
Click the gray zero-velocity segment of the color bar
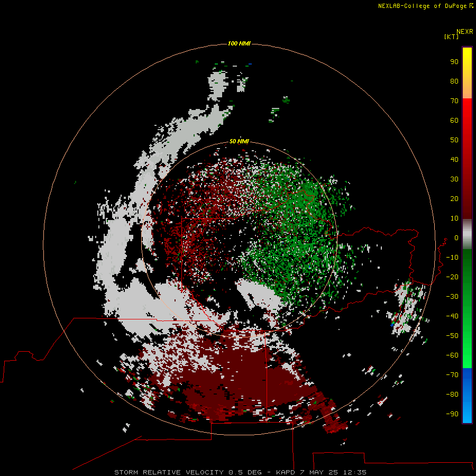467,234
